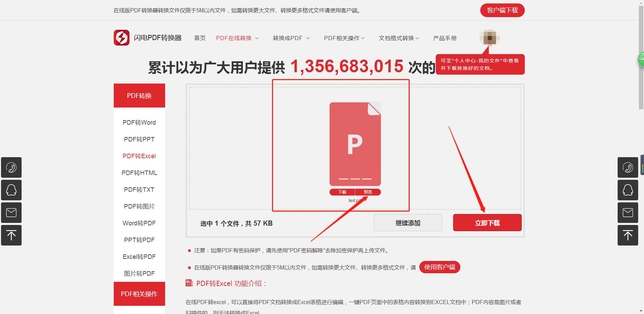Click the left sidebar email envelope icon
This screenshot has width=644, height=314.
(x=11, y=213)
